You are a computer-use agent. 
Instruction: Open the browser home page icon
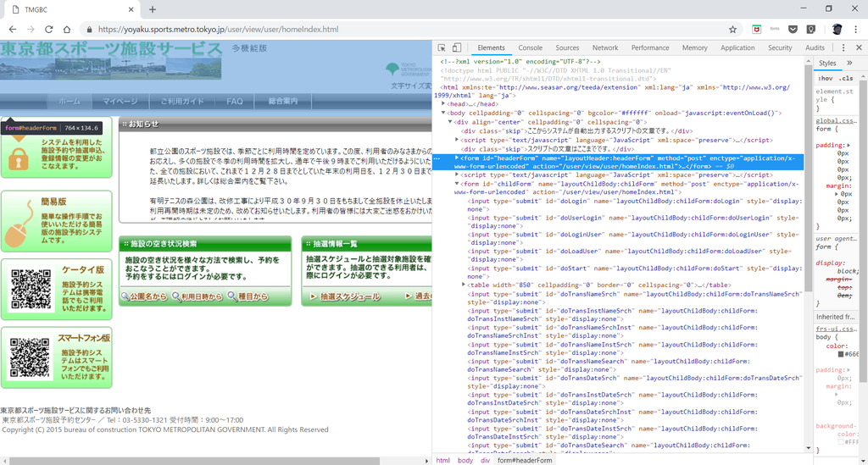tap(67, 30)
